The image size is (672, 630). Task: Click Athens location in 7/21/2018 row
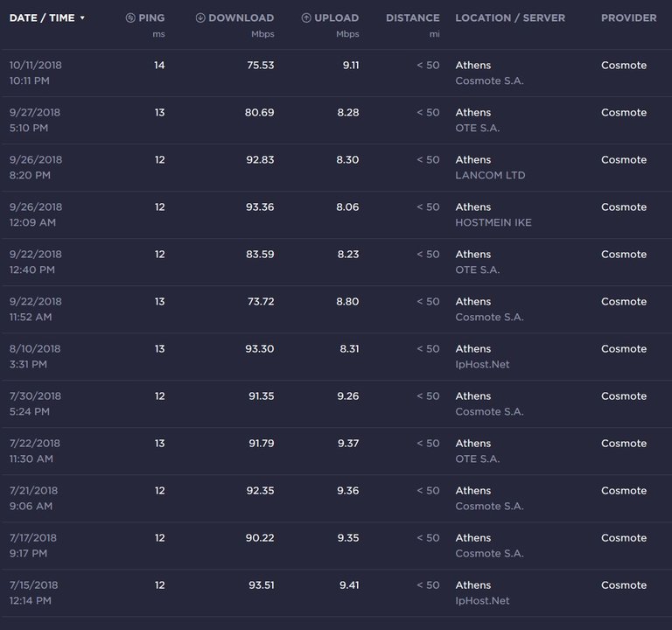tap(473, 490)
